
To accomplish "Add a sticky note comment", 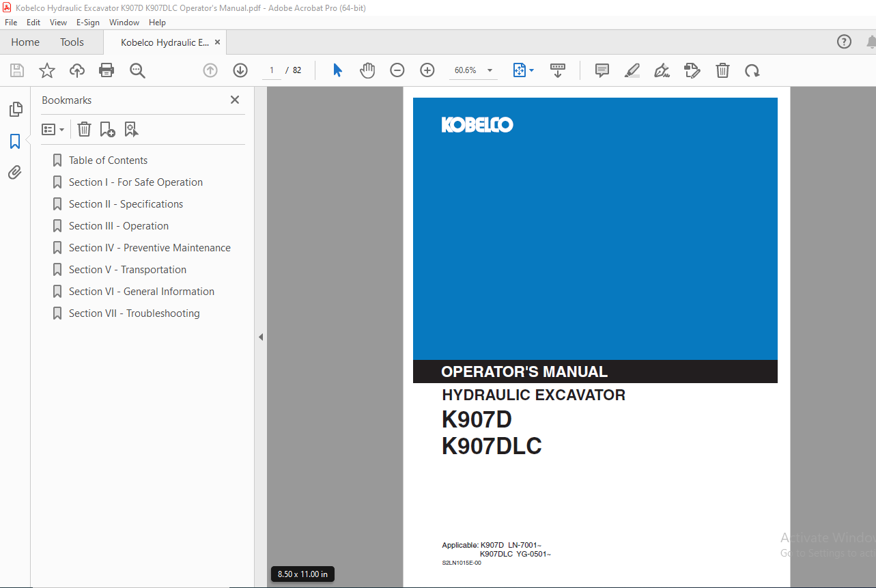I will click(x=602, y=70).
